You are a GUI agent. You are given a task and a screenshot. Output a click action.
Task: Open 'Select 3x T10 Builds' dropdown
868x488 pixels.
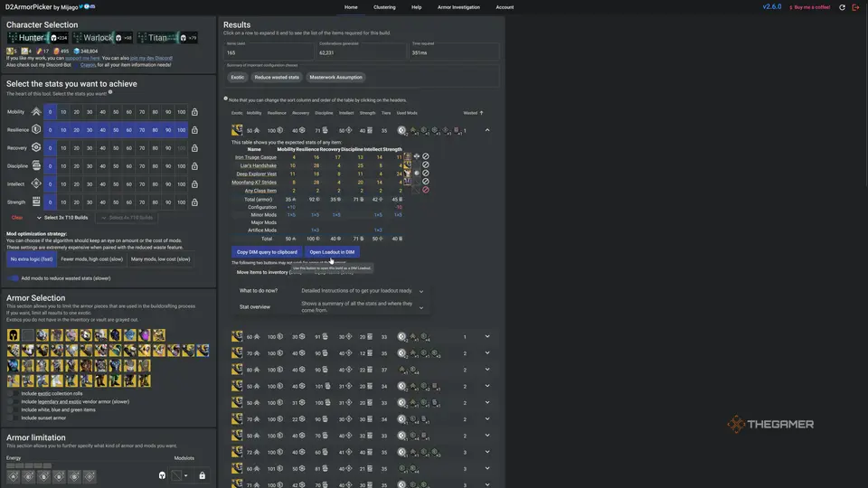coord(62,218)
